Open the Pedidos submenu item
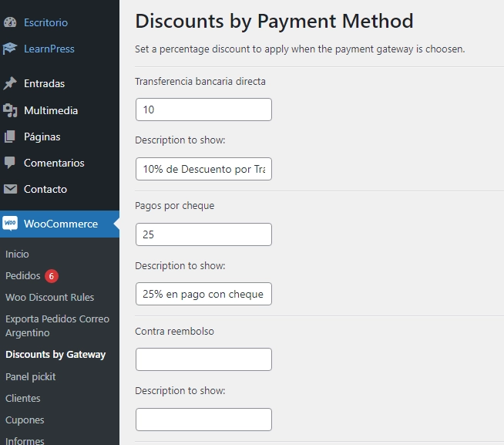This screenshot has width=504, height=445. pyautogui.click(x=23, y=275)
